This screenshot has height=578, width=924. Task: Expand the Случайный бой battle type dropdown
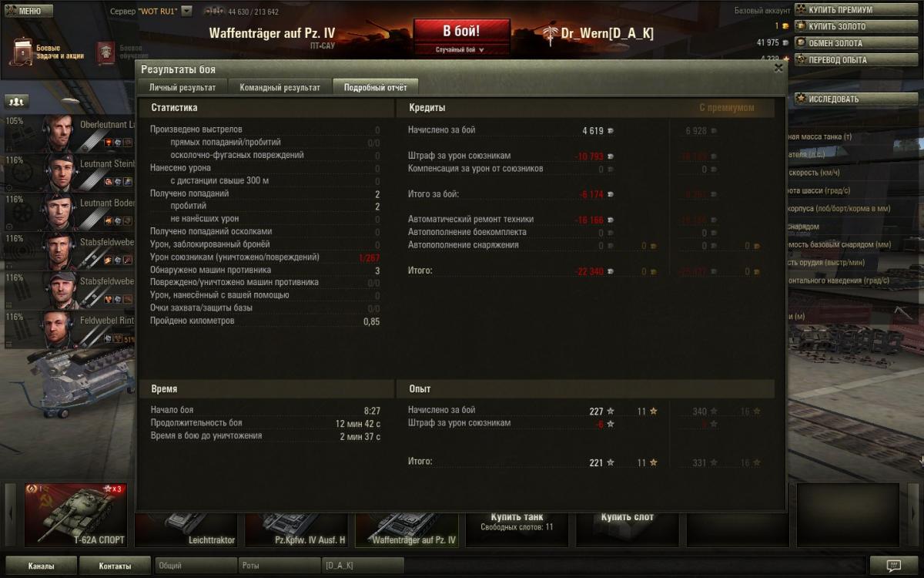(x=460, y=49)
